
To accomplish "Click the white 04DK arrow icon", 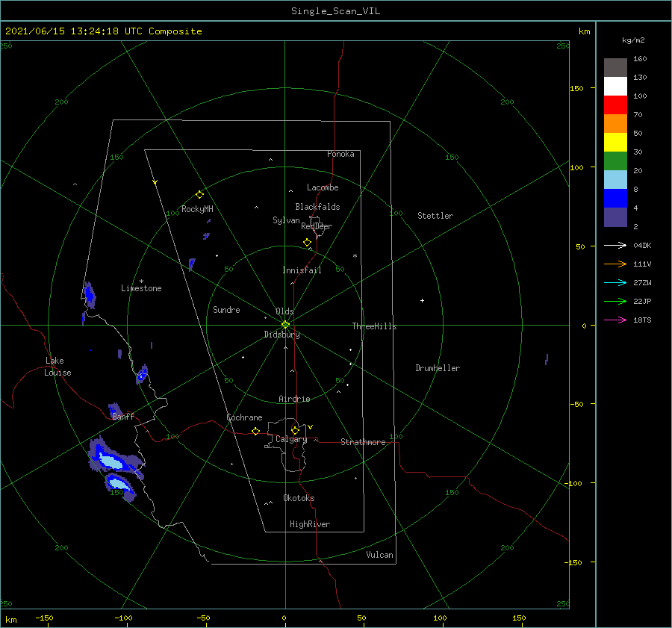I will pyautogui.click(x=615, y=245).
